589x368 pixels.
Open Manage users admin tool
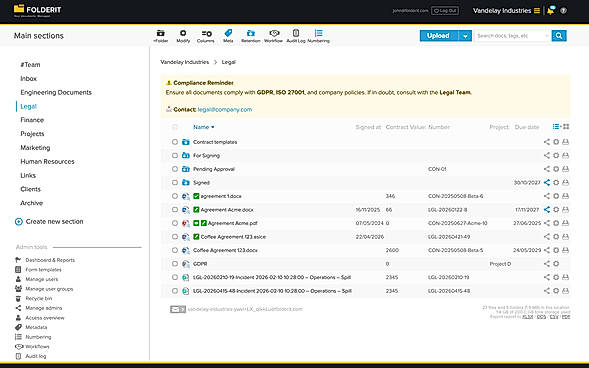pos(42,279)
